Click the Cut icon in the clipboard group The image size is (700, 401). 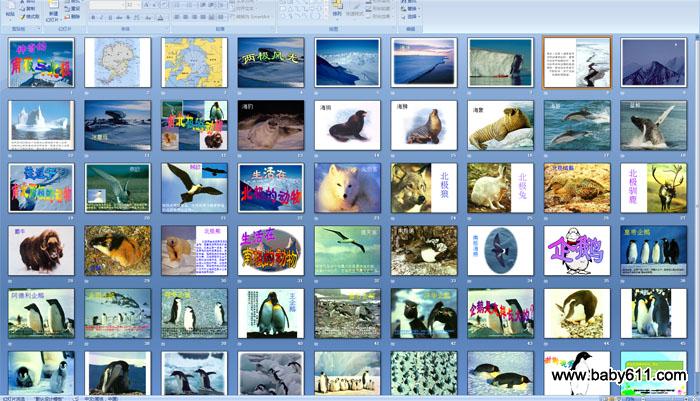pos(26,2)
